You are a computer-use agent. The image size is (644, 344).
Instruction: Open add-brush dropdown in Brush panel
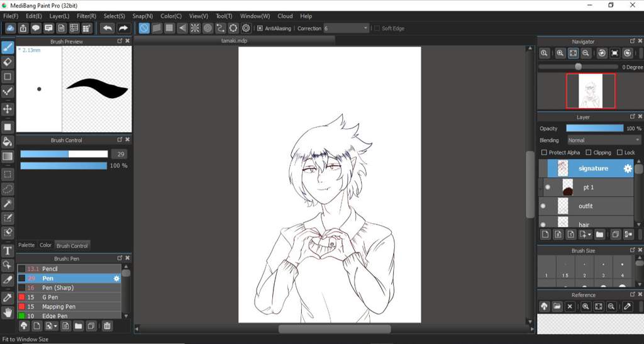pos(55,326)
